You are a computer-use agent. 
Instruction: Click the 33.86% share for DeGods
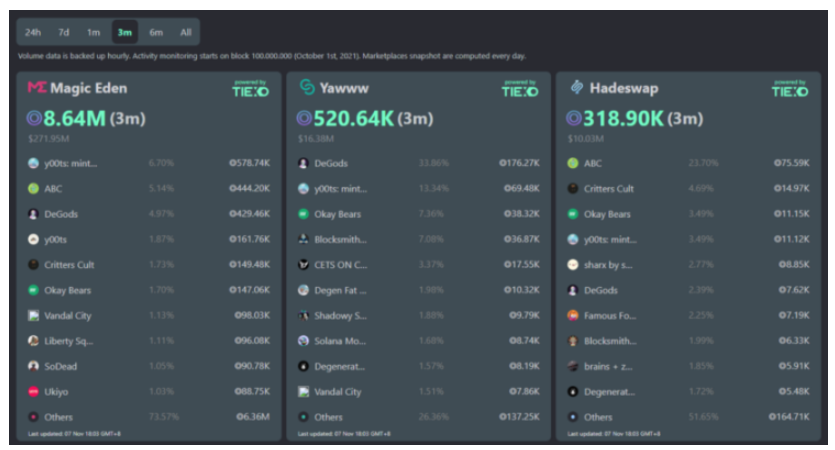[x=433, y=163]
